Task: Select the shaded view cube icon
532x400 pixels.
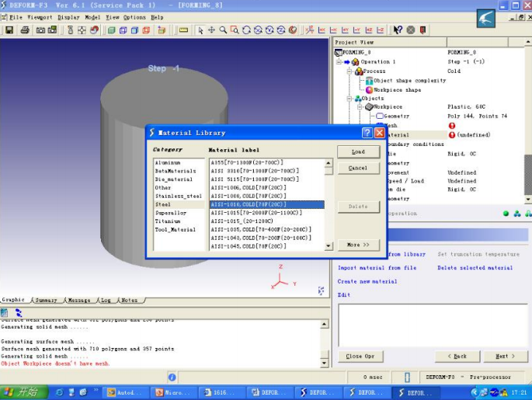Action: pos(111,30)
